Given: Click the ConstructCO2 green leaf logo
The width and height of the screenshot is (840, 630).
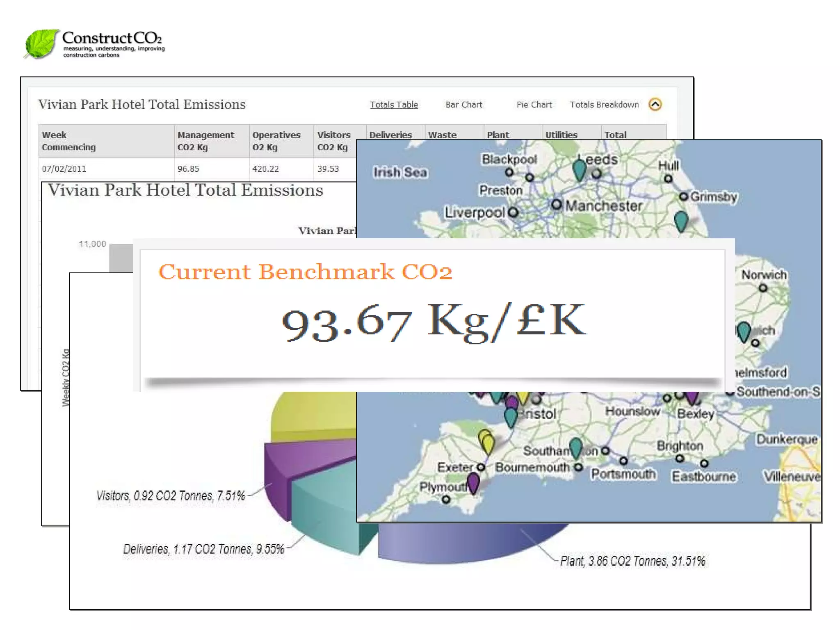Looking at the screenshot, I should click(41, 43).
